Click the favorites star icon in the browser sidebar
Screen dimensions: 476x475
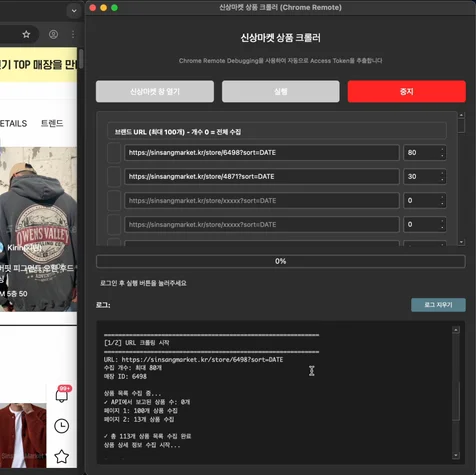tap(62, 456)
